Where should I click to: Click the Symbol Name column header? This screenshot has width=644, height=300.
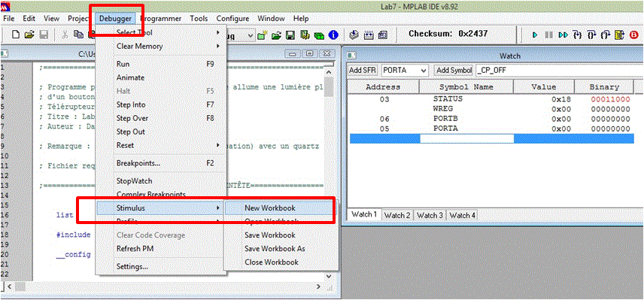pos(466,87)
